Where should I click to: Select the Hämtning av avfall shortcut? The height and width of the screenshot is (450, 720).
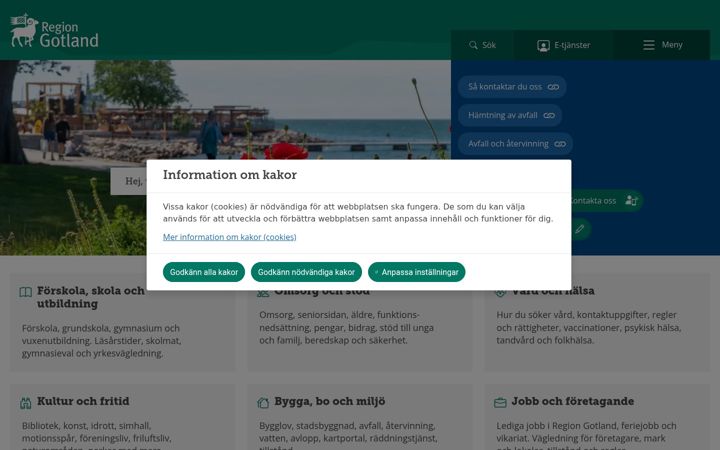[510, 115]
